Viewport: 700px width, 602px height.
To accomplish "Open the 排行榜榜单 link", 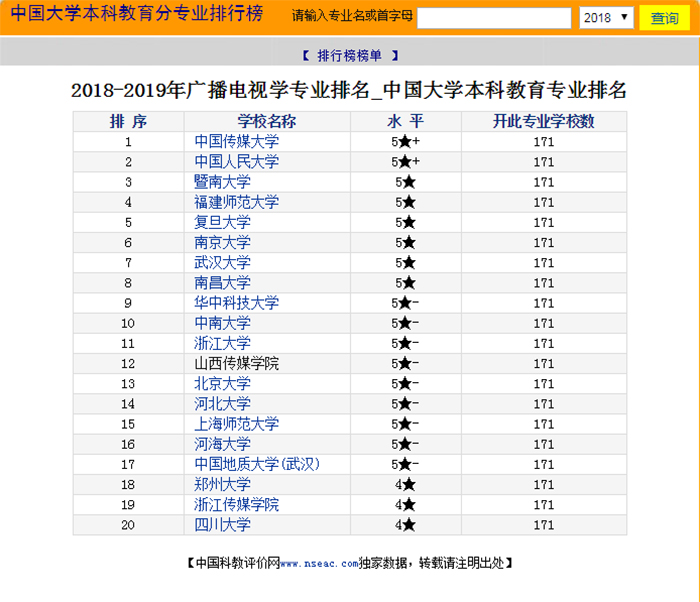I will pyautogui.click(x=350, y=55).
